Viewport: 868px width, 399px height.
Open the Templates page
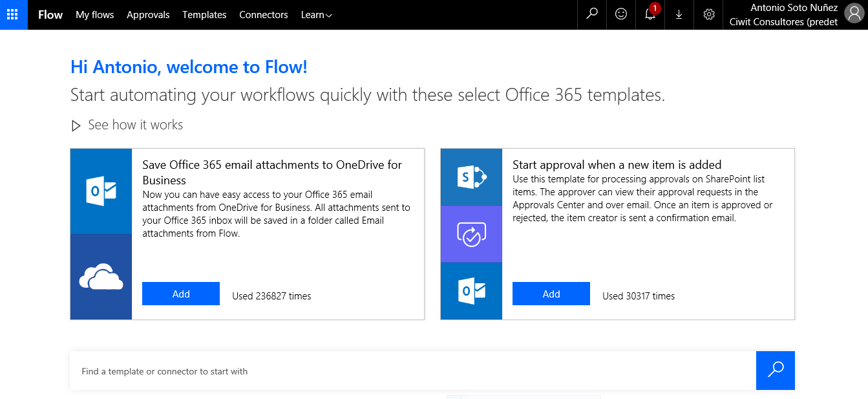pyautogui.click(x=204, y=15)
